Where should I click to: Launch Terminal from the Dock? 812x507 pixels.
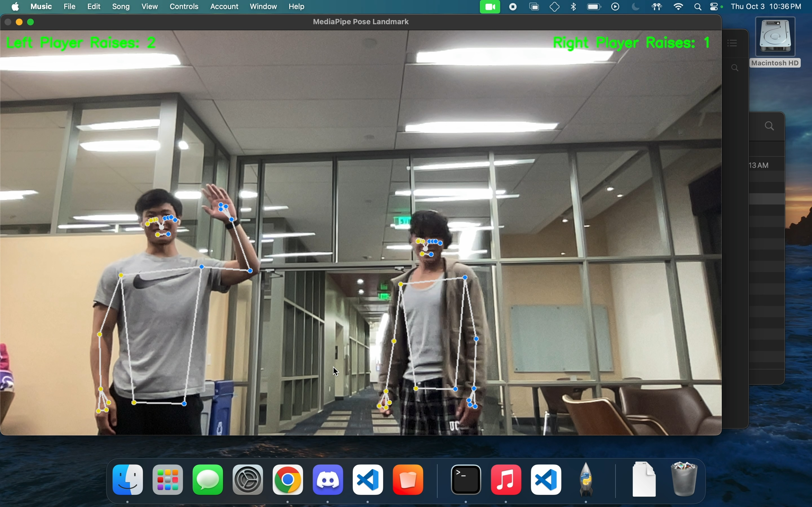pos(466,480)
